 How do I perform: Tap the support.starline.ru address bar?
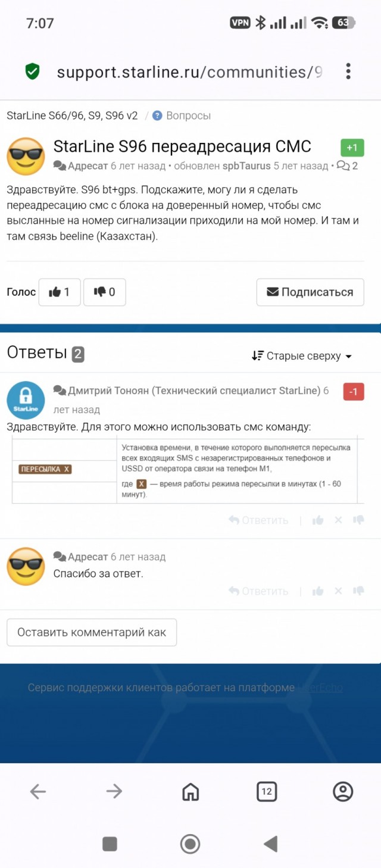(x=189, y=72)
